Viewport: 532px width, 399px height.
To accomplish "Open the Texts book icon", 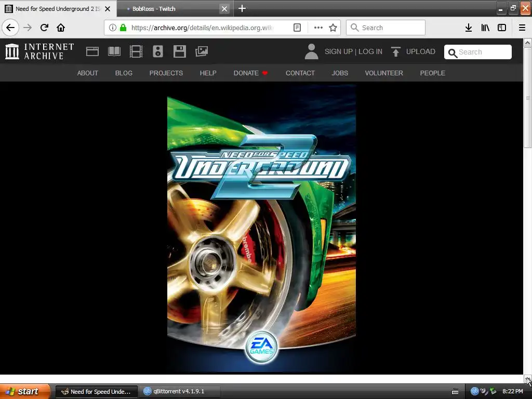I will click(x=114, y=51).
